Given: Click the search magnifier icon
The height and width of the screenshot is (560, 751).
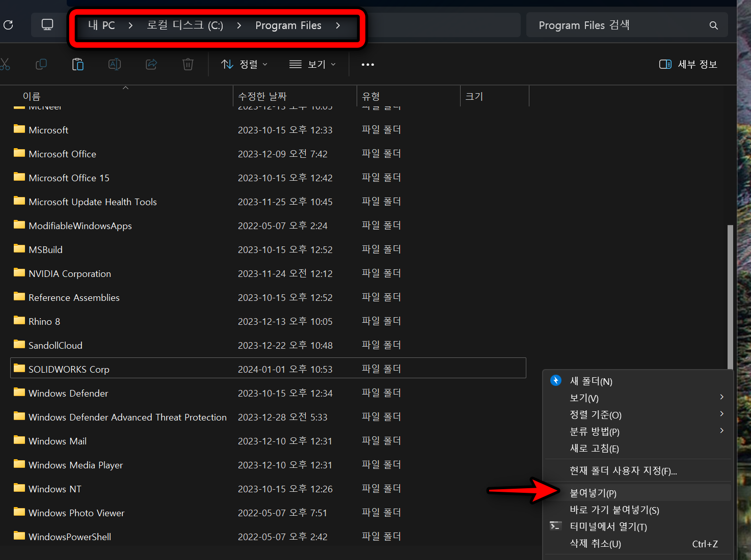Looking at the screenshot, I should coord(714,25).
